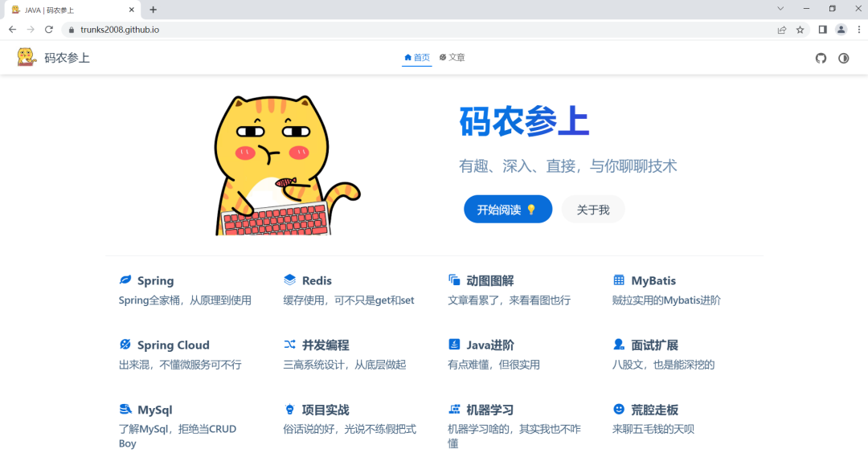Screen dimensions: 868x457
Task: Open the browser profile avatar
Action: pos(841,30)
